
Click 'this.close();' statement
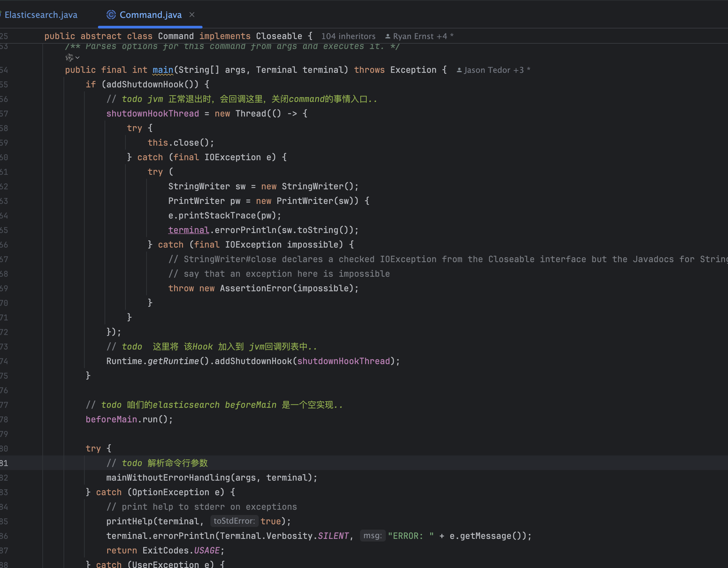pos(181,143)
